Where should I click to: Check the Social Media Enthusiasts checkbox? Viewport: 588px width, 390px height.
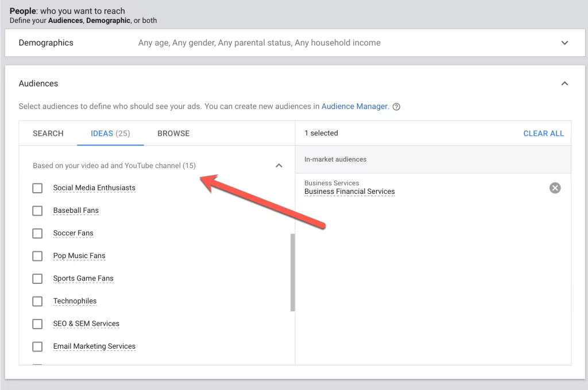click(x=37, y=188)
